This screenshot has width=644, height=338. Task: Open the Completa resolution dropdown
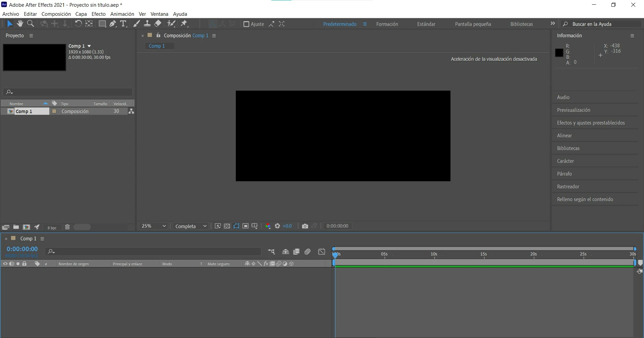pos(190,226)
